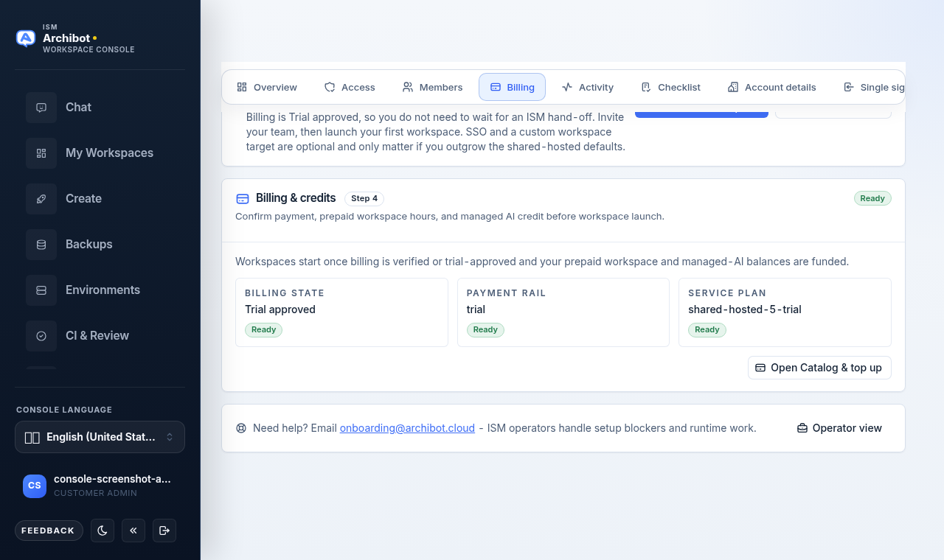Switch to the Members tab

coord(432,87)
